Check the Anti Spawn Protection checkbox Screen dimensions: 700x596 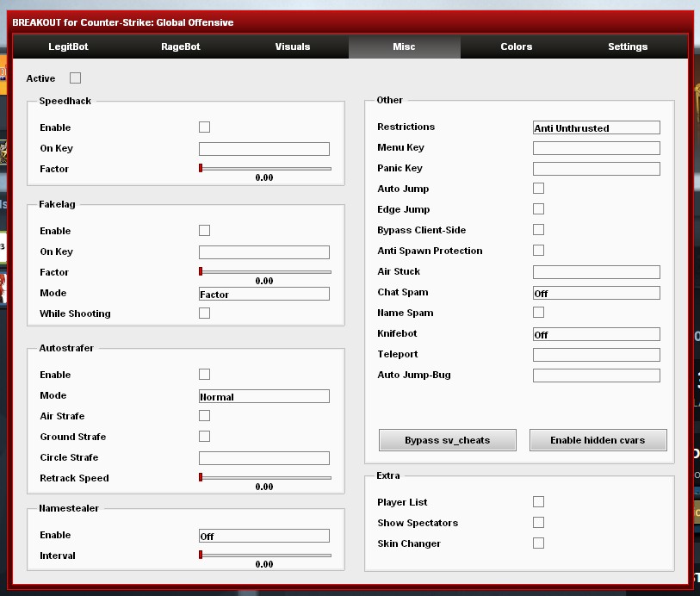tap(538, 250)
